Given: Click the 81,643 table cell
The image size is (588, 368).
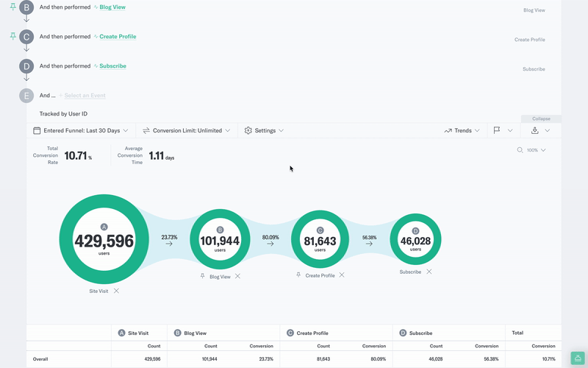Looking at the screenshot, I should tap(323, 359).
